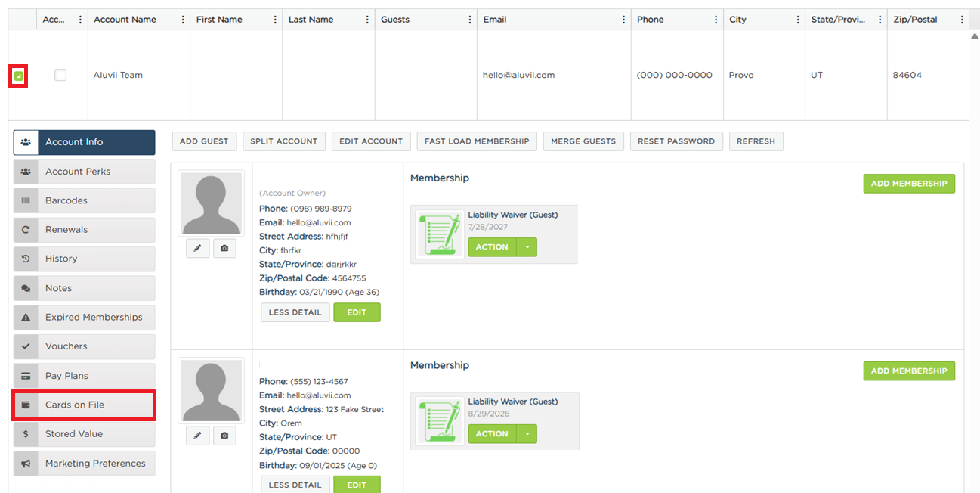This screenshot has height=493, width=980.
Task: Click the camera icon under second guest photo
Action: click(x=224, y=435)
